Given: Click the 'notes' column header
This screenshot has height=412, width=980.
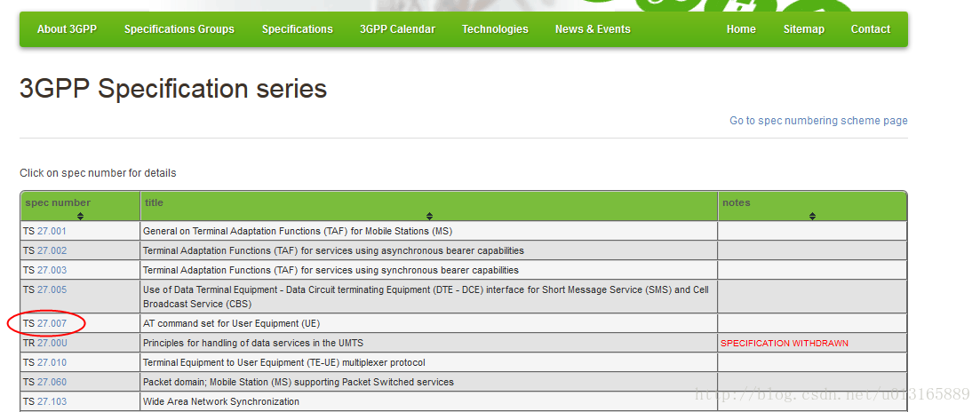Looking at the screenshot, I should coord(812,206).
